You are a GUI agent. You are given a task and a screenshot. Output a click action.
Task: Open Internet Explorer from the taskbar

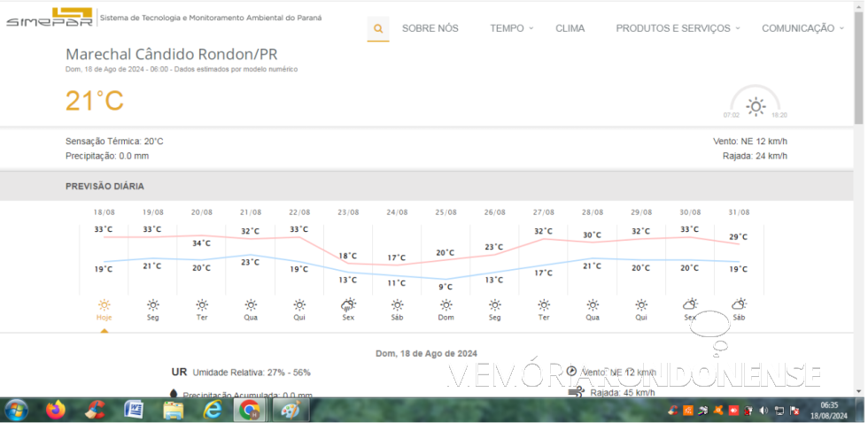tap(213, 410)
